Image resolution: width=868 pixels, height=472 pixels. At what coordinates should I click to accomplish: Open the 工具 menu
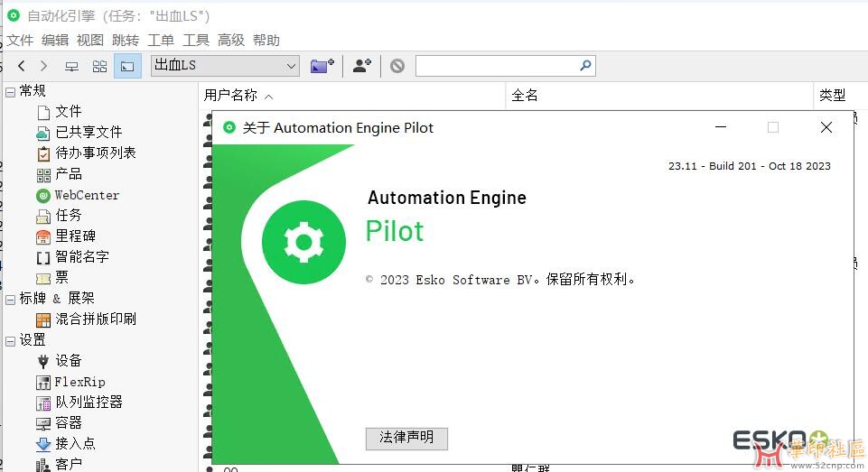(x=196, y=41)
